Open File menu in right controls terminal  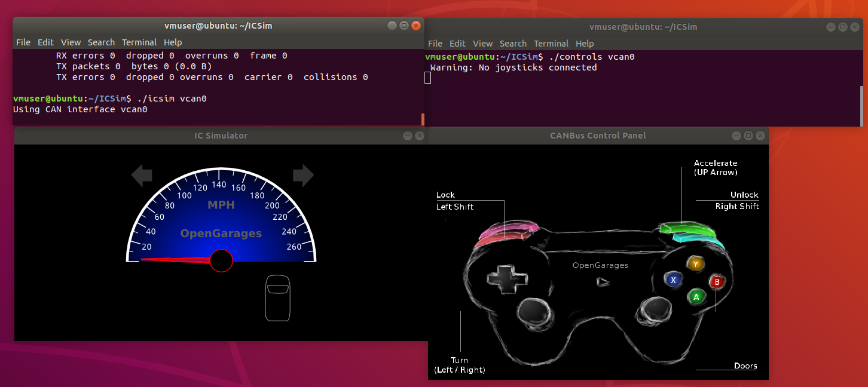[x=435, y=44]
